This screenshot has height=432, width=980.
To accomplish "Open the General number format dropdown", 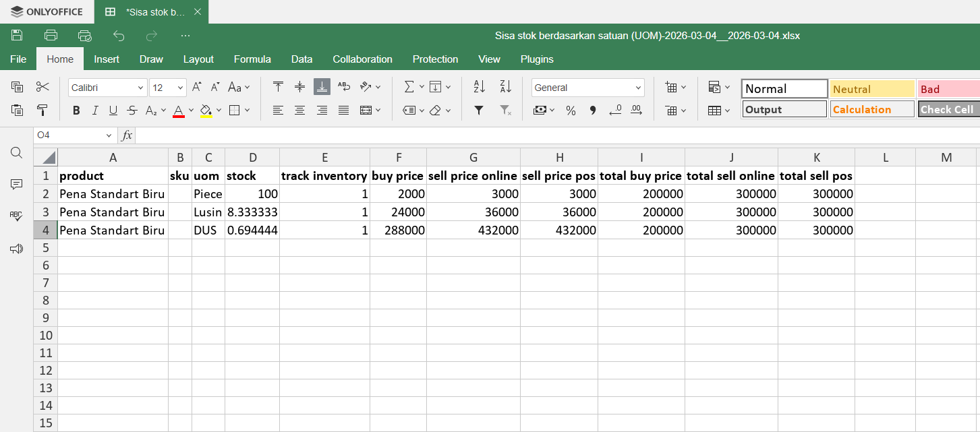I will 638,88.
